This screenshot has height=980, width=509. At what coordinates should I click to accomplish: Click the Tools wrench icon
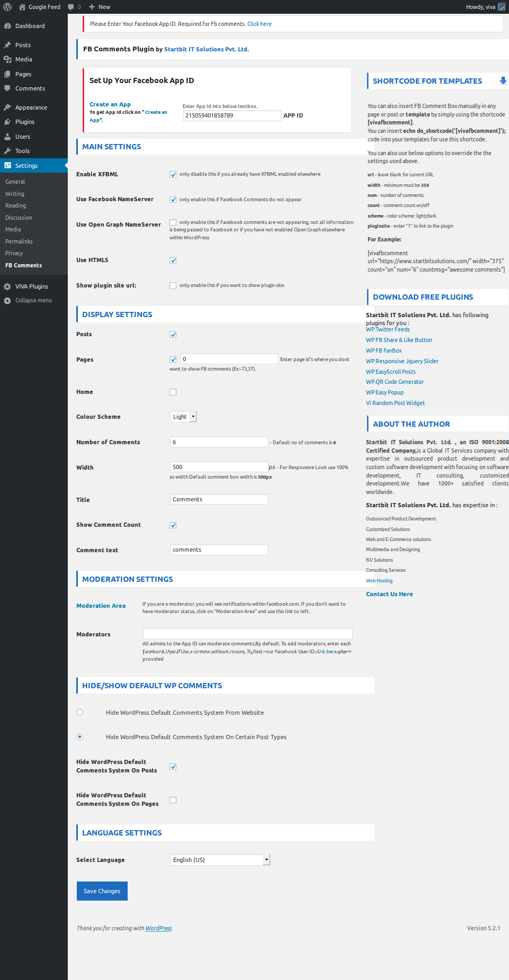pyautogui.click(x=7, y=151)
